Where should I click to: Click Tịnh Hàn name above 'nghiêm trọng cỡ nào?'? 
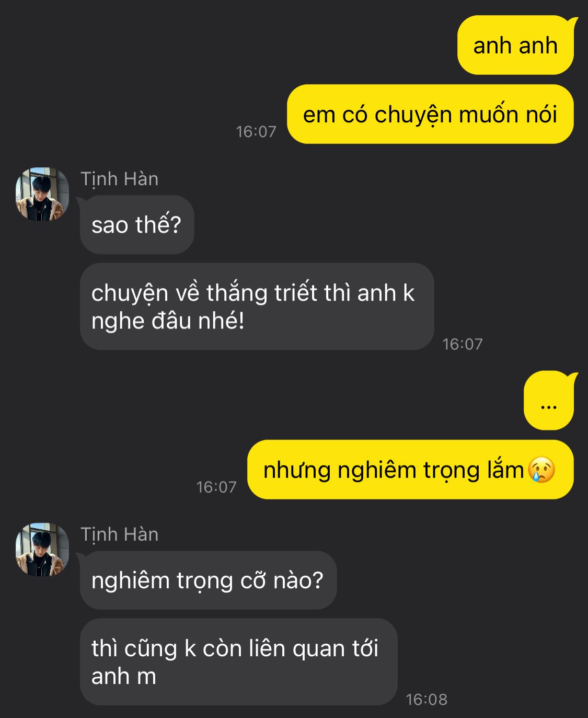click(119, 534)
